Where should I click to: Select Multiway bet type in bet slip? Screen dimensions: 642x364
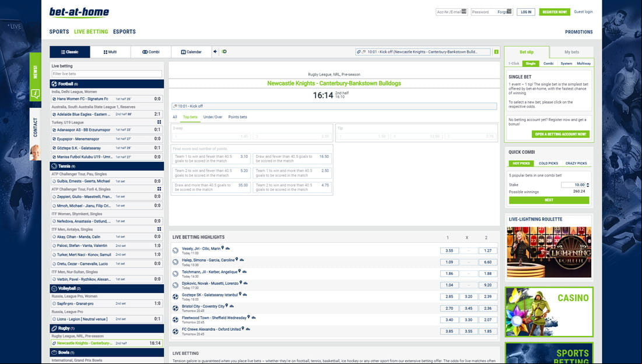[x=584, y=63]
